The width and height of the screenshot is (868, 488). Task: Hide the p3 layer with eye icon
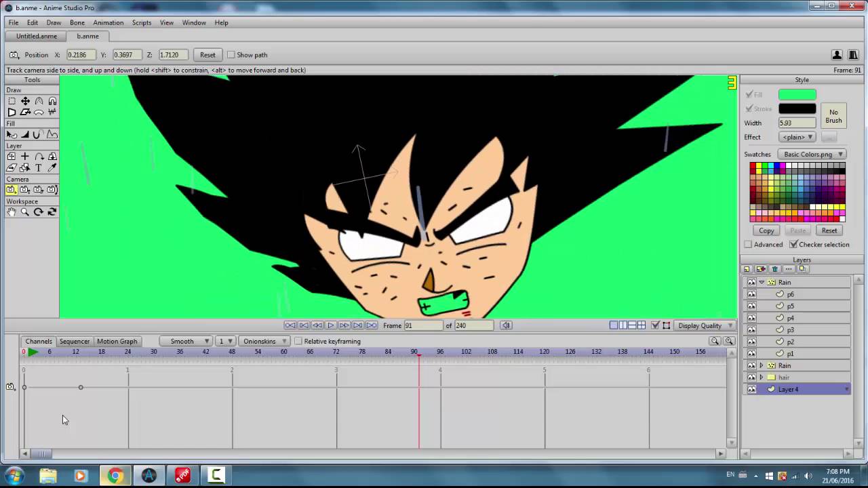(751, 329)
